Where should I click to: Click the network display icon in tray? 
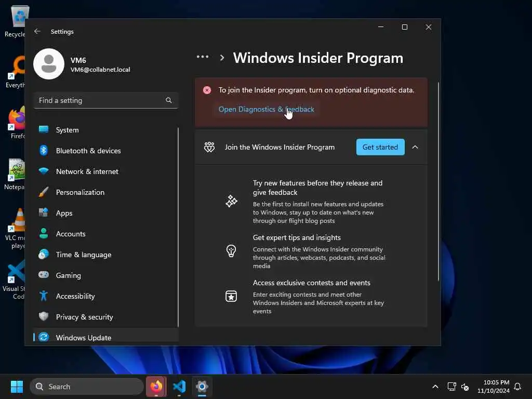pyautogui.click(x=451, y=387)
